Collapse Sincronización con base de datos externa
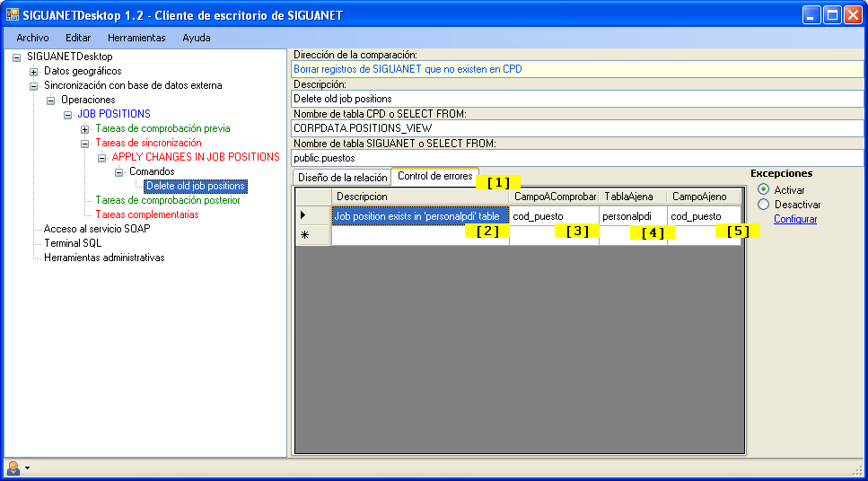This screenshot has width=868, height=481. coord(34,86)
